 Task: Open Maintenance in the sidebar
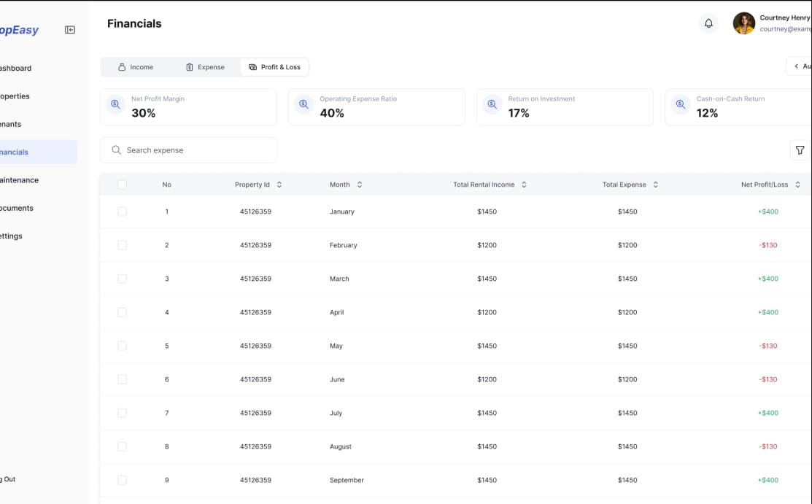20,180
